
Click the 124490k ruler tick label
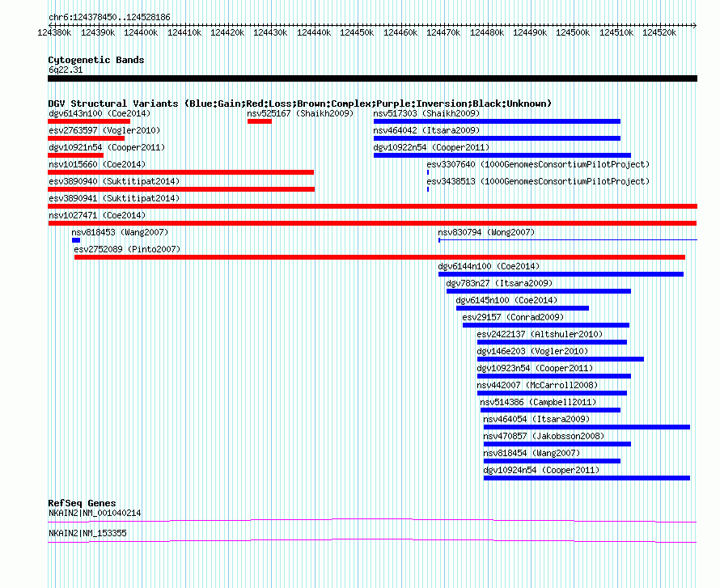point(530,32)
